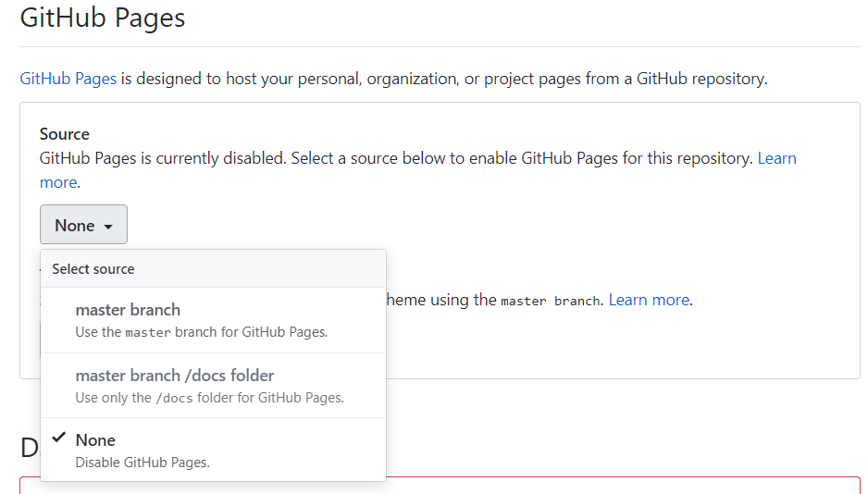Click 'Disable GitHub Pages.' description text
Image resolution: width=868 pixels, height=494 pixels.
click(x=143, y=463)
